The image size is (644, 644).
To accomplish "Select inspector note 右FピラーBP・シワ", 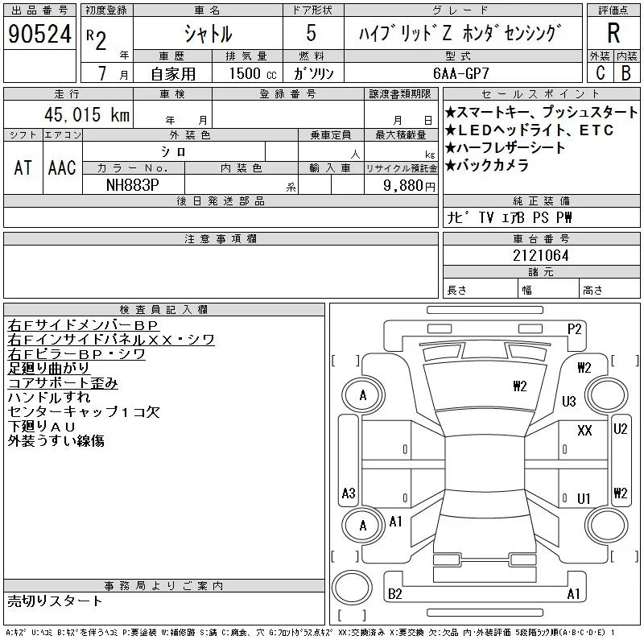I will pyautogui.click(x=76, y=353).
